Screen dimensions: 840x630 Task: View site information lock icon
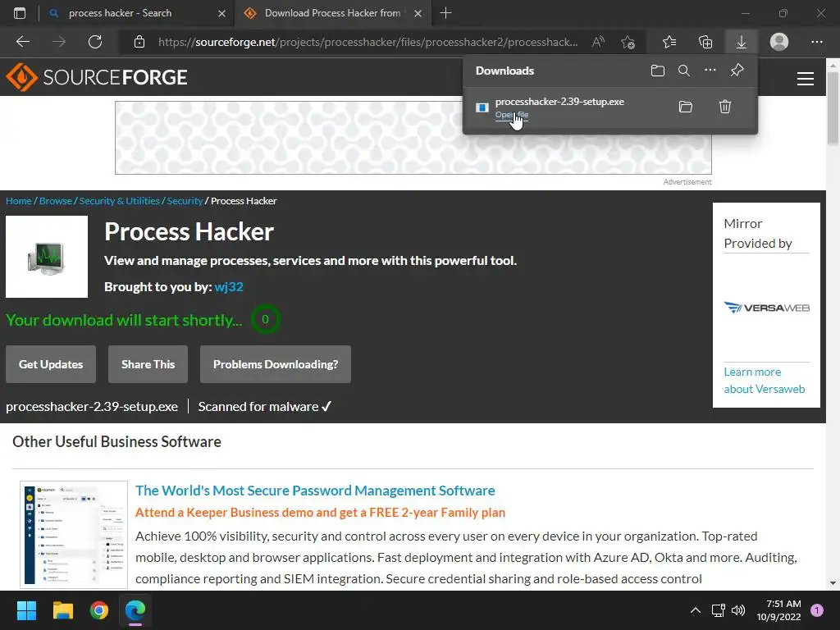(x=139, y=42)
